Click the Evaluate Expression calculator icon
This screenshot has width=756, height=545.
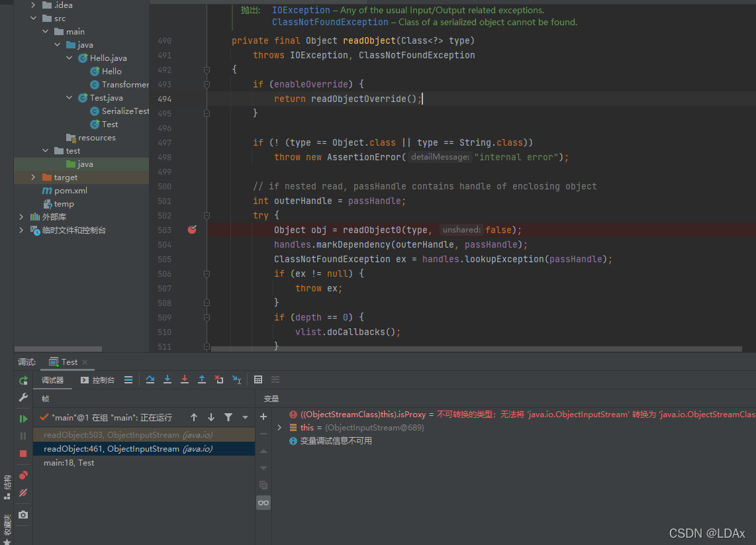[258, 379]
